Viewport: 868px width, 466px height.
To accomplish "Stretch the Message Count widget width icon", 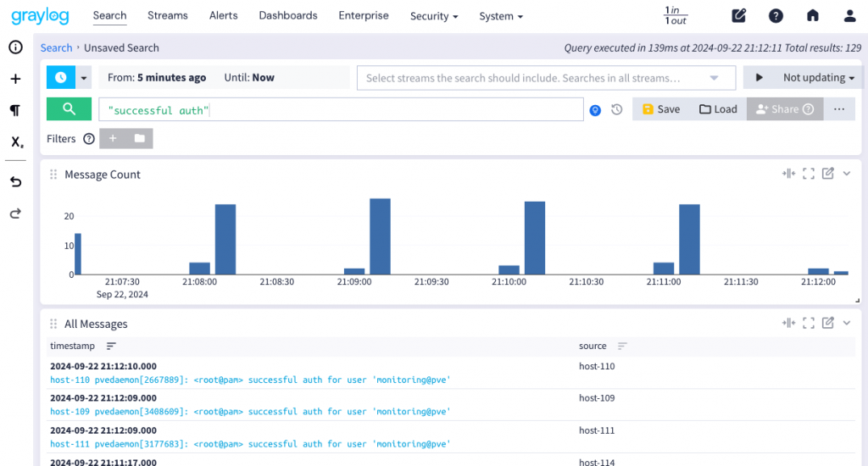I will pos(788,173).
